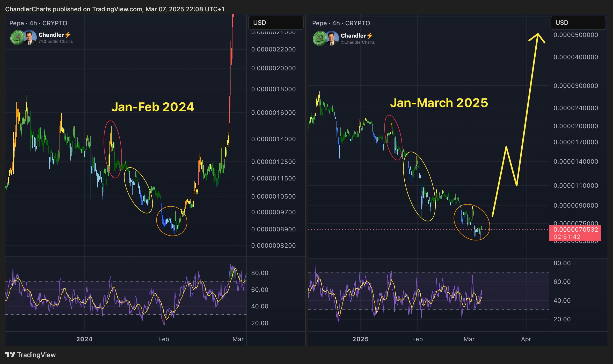Click the @ChandlerCharts handle on right chart
This screenshot has height=364, width=613.
[x=357, y=42]
